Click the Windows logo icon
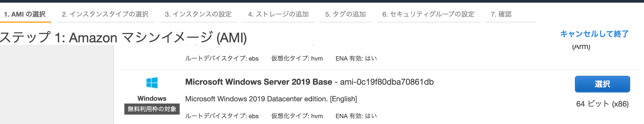 pyautogui.click(x=152, y=83)
